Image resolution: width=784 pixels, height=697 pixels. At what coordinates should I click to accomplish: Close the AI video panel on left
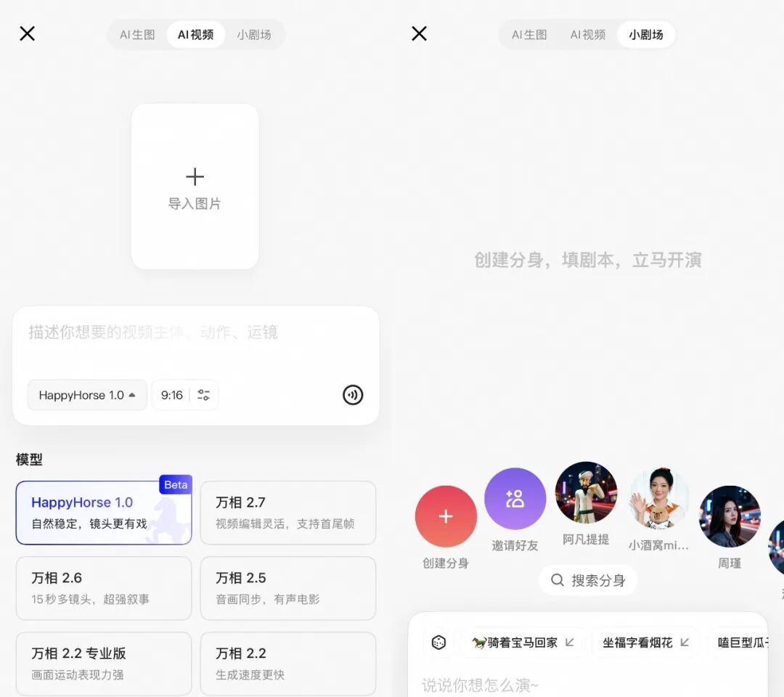(x=28, y=33)
